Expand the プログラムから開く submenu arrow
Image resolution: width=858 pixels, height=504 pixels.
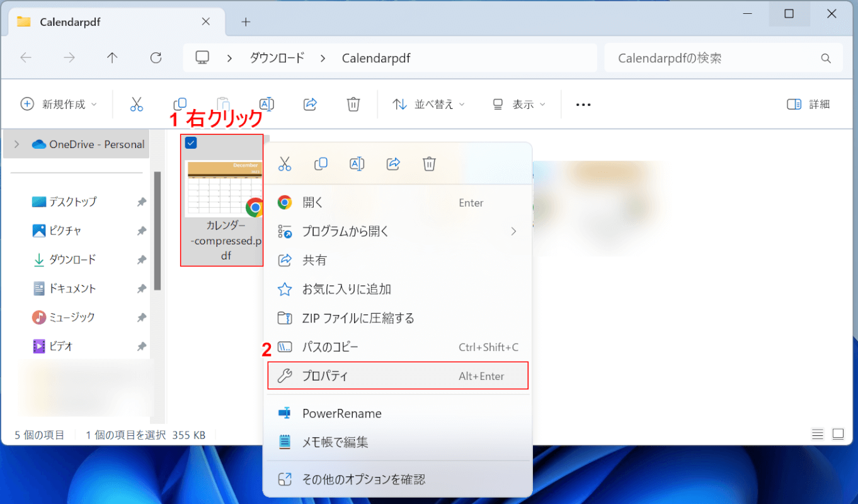[x=513, y=231]
